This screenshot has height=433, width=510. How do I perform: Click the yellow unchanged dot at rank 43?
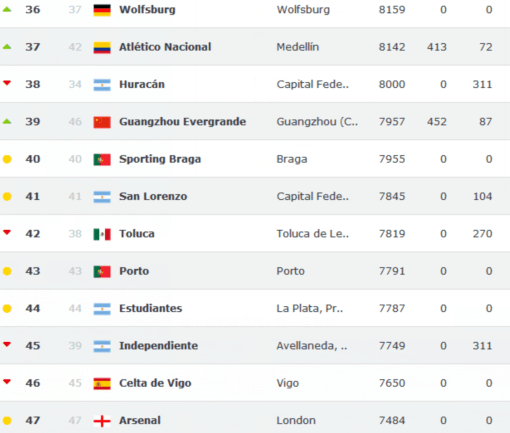point(7,271)
